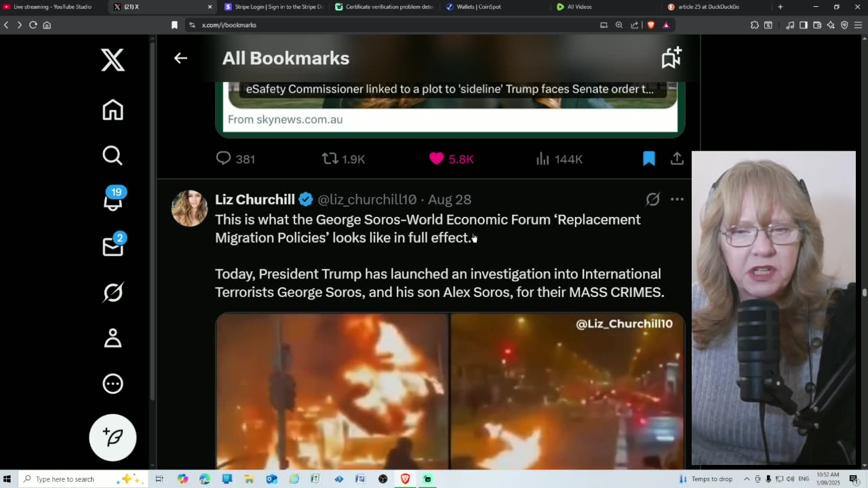
Task: Open Messages envelope showing 2
Action: (x=113, y=246)
